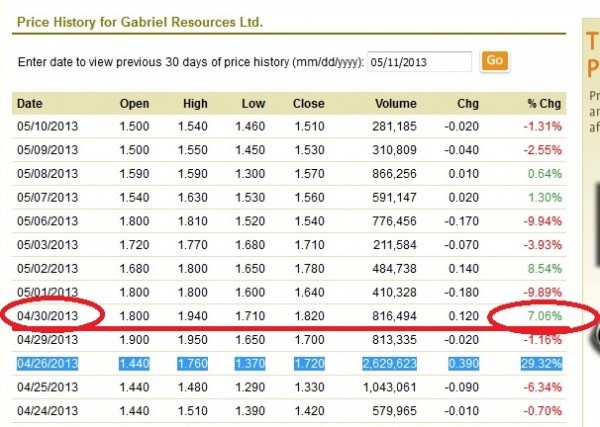Click the Go button

[x=494, y=60]
